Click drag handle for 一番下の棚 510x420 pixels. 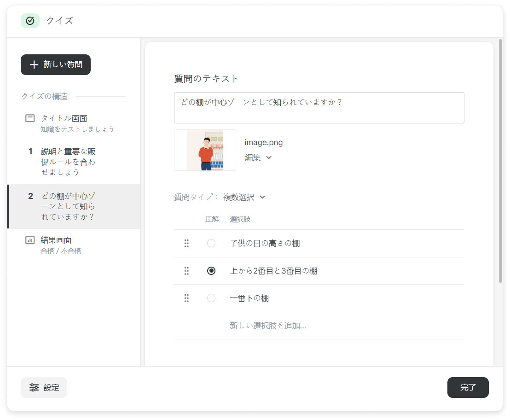[186, 298]
